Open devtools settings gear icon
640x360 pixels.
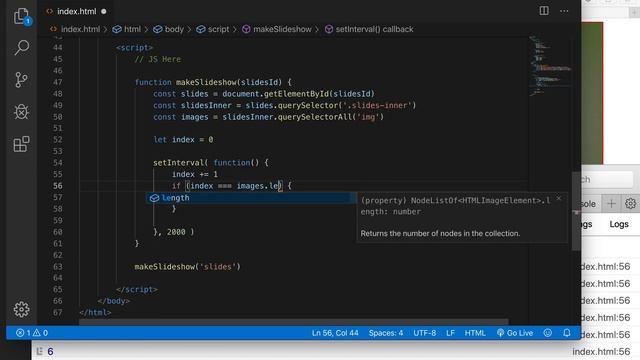[x=630, y=203]
